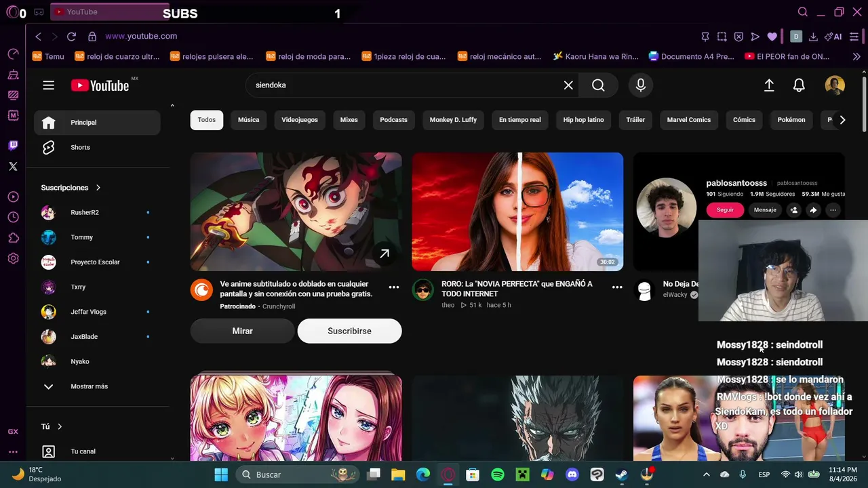Open Steam from the taskbar
This screenshot has width=868, height=488.
622,474
